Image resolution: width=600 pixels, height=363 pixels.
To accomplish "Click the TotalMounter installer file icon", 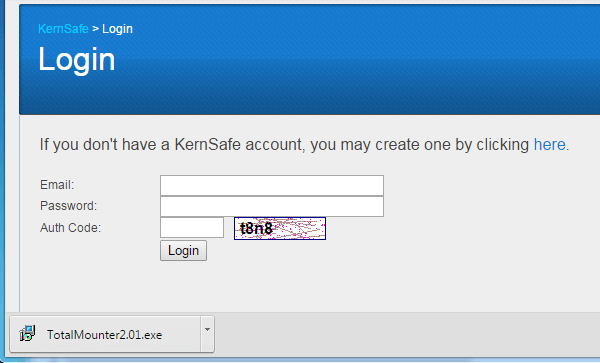I will 27,334.
